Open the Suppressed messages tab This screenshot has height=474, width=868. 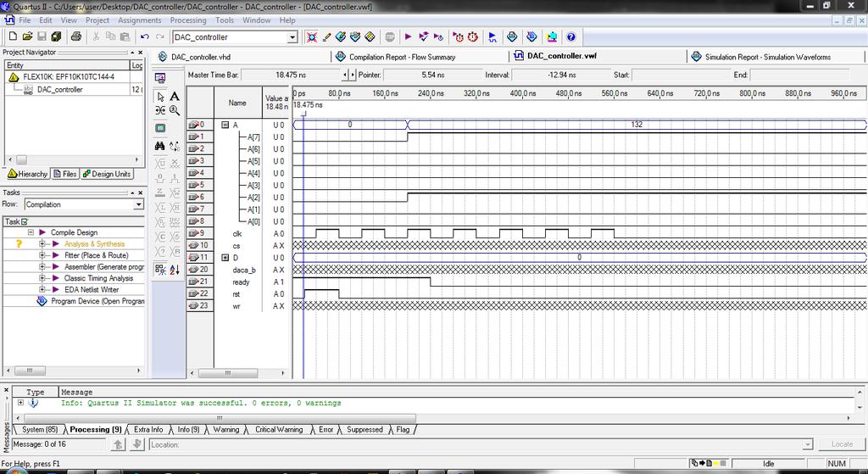364,430
